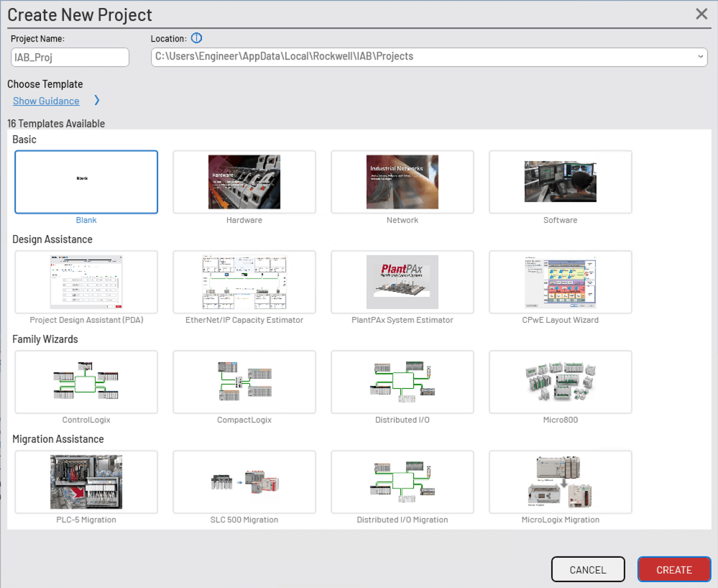
Task: Open the Project Design Assistant (PDA) template
Action: 86,282
